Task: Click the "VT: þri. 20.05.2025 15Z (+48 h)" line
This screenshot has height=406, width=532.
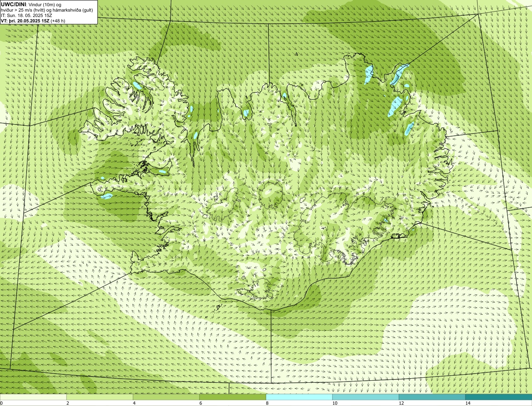Action: (33, 20)
